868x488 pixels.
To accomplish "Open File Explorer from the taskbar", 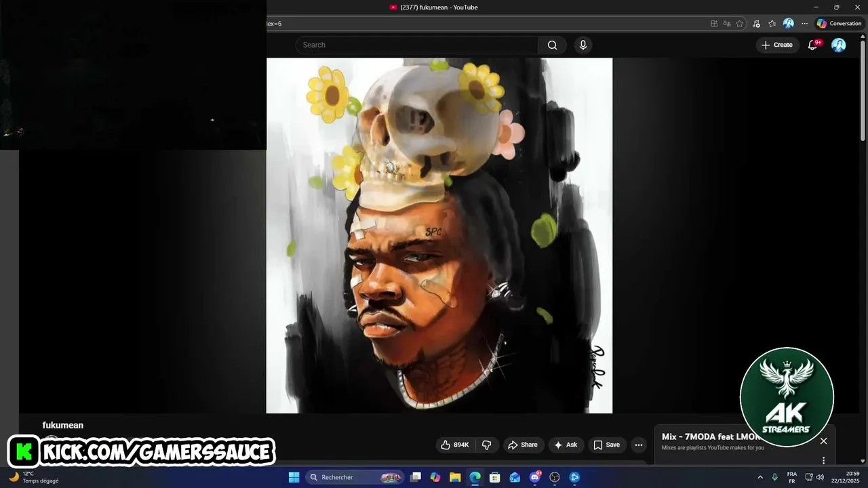I will [x=455, y=477].
